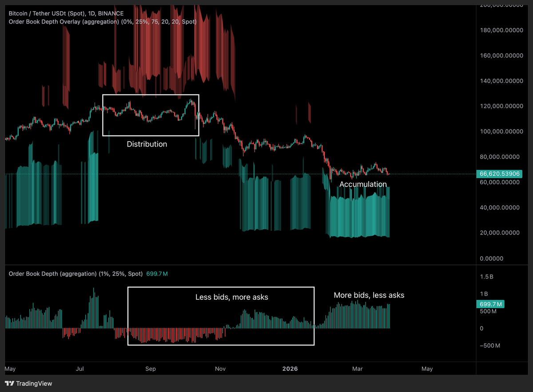
Task: Click the 0 level on the depth pane scale
Action: (x=481, y=328)
